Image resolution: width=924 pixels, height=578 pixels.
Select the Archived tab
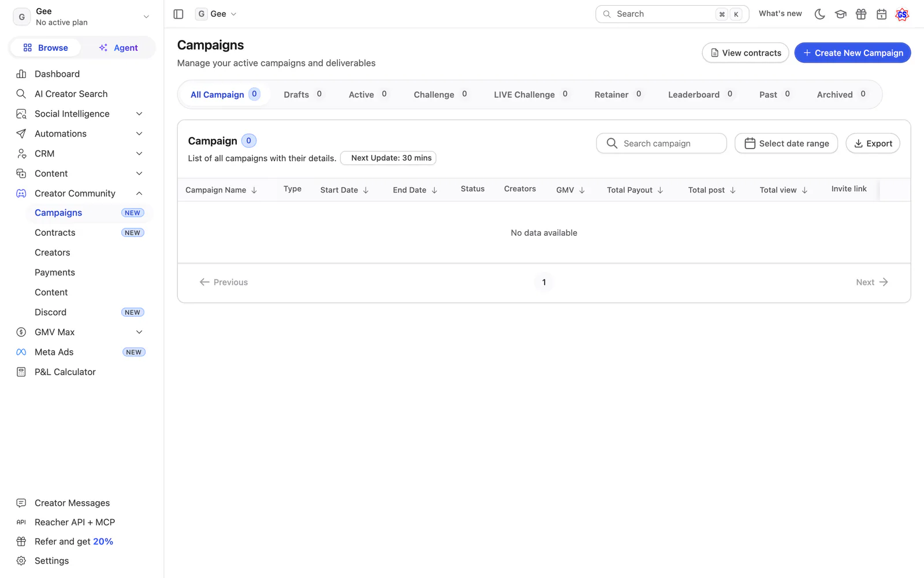coord(841,94)
